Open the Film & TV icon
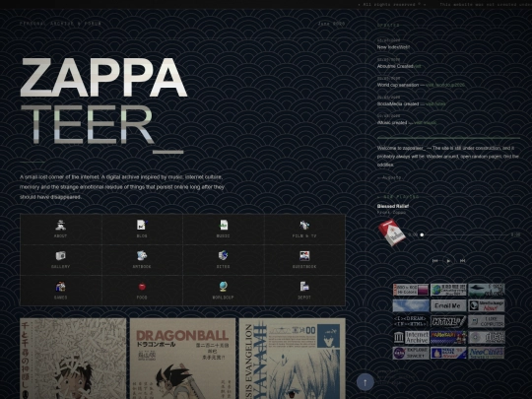The image size is (532, 399). coord(304,225)
